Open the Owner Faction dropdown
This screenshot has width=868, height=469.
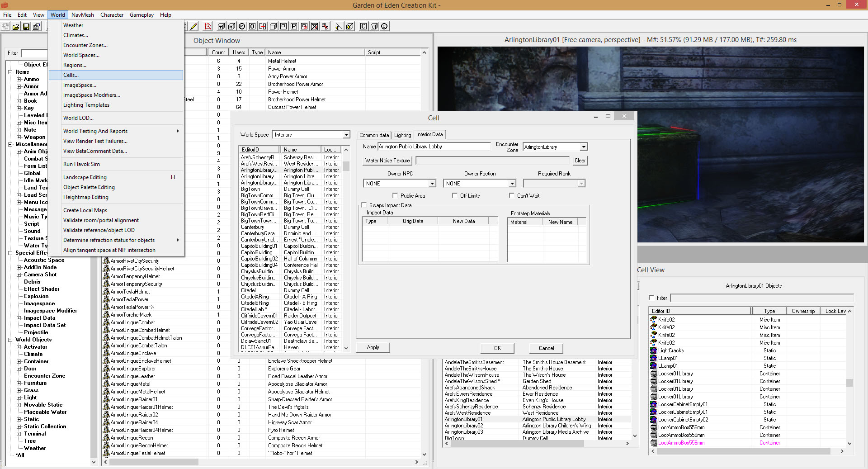pyautogui.click(x=512, y=183)
